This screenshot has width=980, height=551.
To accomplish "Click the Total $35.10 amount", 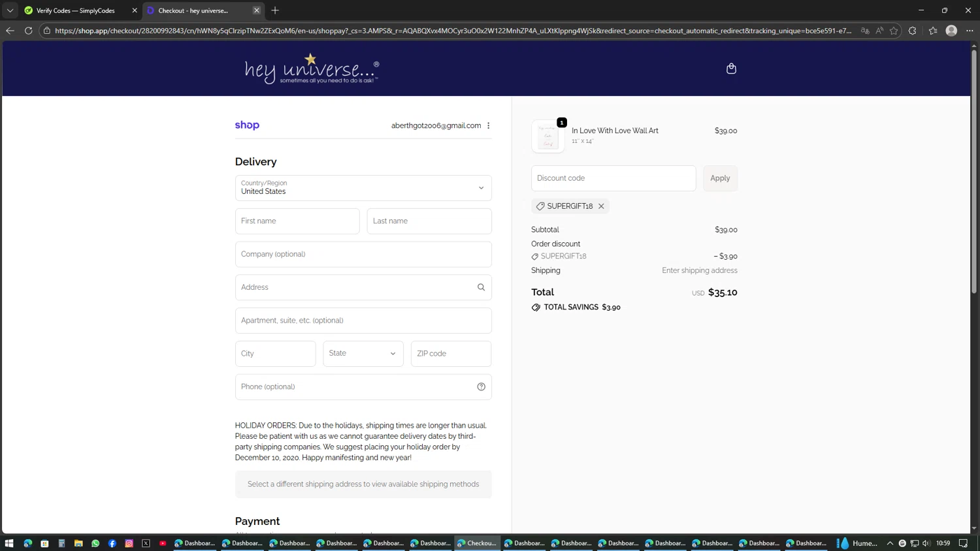I will 723,292.
